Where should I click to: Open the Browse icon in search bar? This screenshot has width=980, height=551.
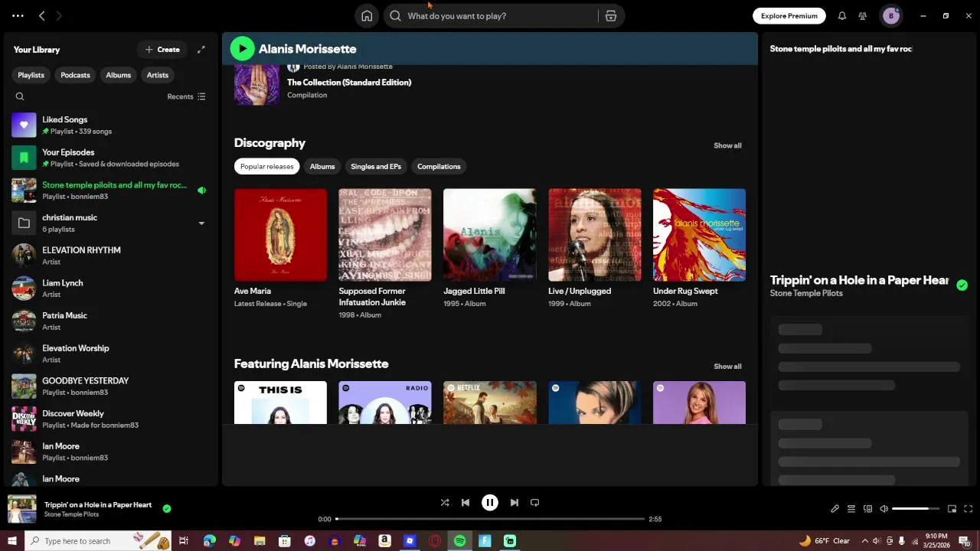pyautogui.click(x=611, y=16)
